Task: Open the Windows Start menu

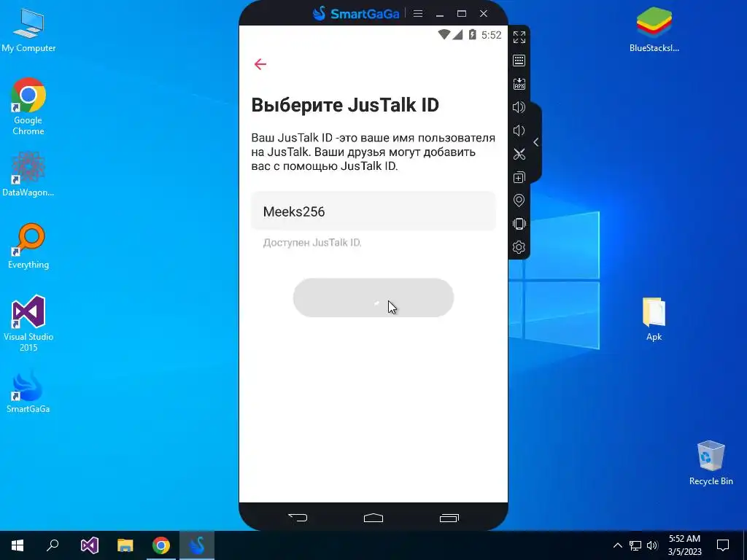Action: pos(18,545)
